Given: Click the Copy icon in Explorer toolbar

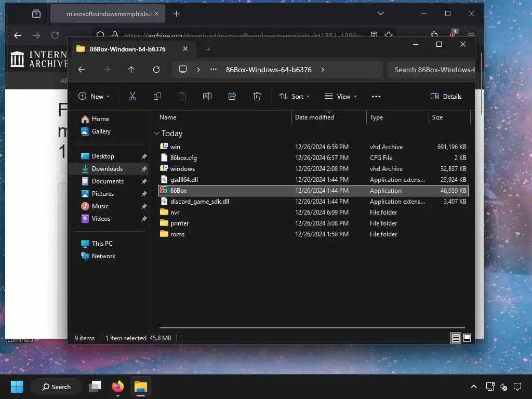Looking at the screenshot, I should pyautogui.click(x=157, y=96).
